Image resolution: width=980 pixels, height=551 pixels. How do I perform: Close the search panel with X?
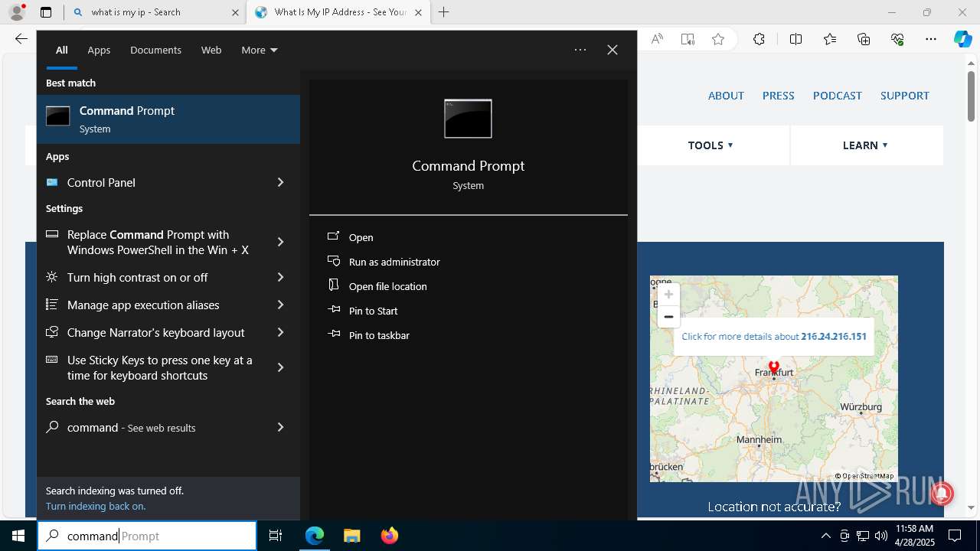(x=612, y=50)
